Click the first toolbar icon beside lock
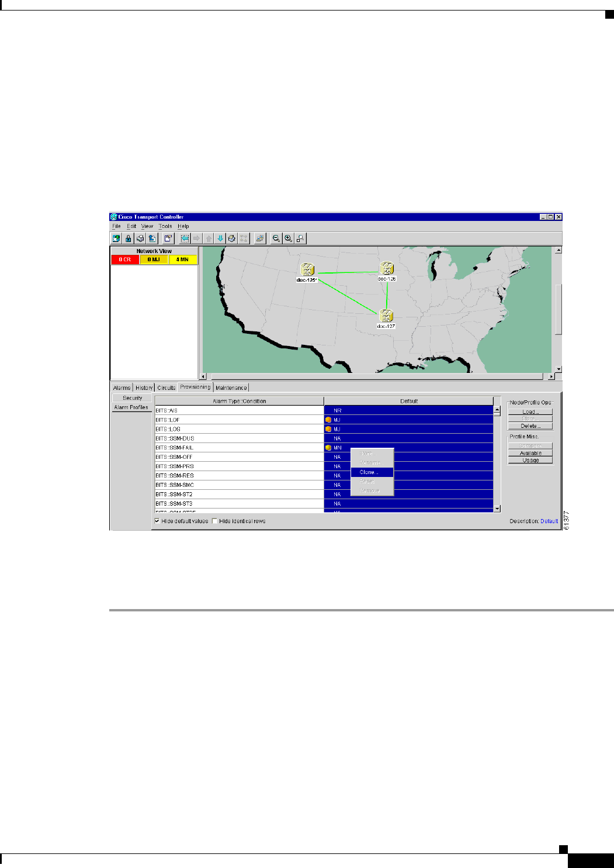614x868 pixels. tap(116, 238)
